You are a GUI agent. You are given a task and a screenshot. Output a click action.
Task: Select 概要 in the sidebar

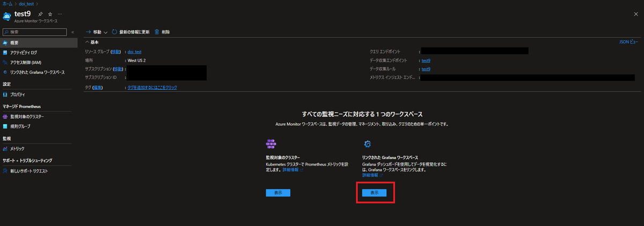[40, 42]
